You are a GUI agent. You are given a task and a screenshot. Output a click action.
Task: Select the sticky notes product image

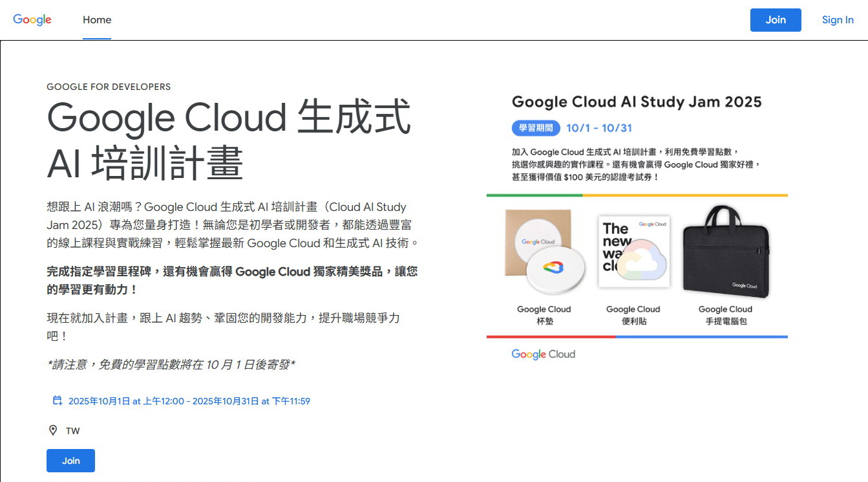pyautogui.click(x=633, y=252)
